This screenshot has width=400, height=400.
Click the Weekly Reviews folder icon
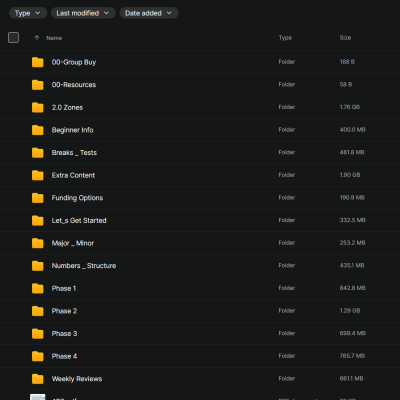pyautogui.click(x=38, y=379)
